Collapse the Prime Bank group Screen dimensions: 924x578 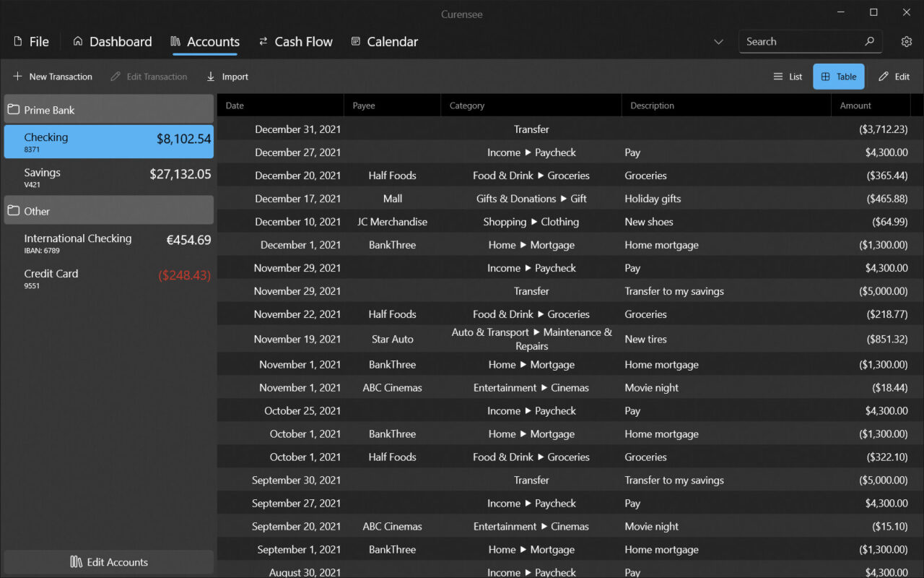coord(109,110)
